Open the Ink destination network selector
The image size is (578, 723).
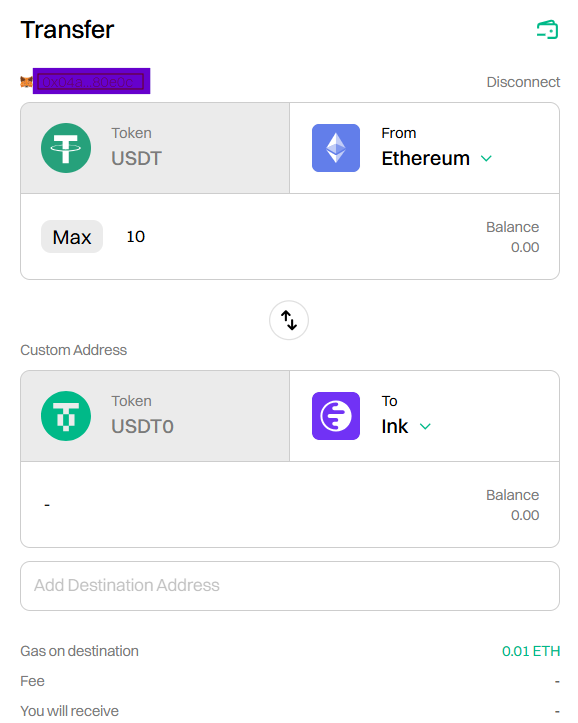click(x=425, y=416)
